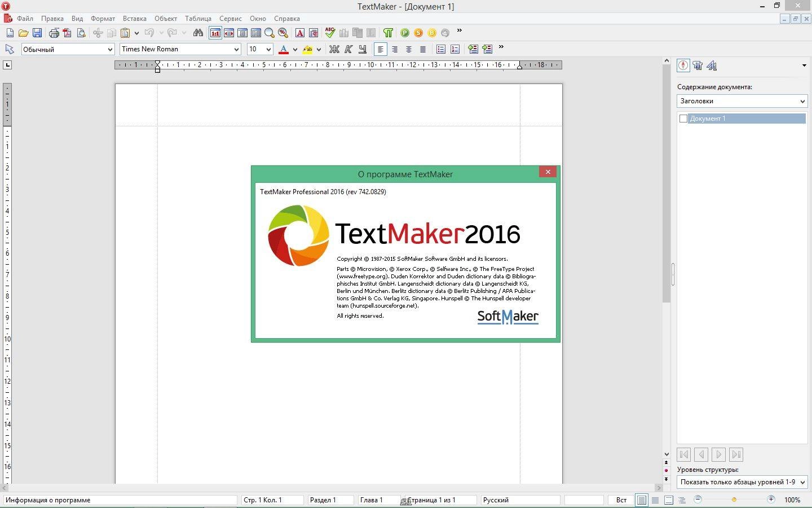This screenshot has width=812, height=508.
Task: Click the vertical scrollbar down arrow
Action: click(x=667, y=454)
